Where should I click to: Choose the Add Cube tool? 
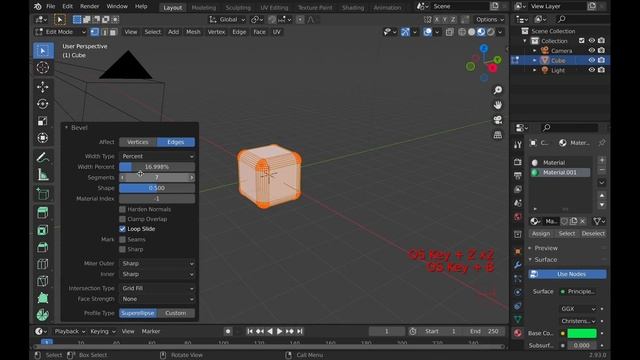(x=43, y=194)
